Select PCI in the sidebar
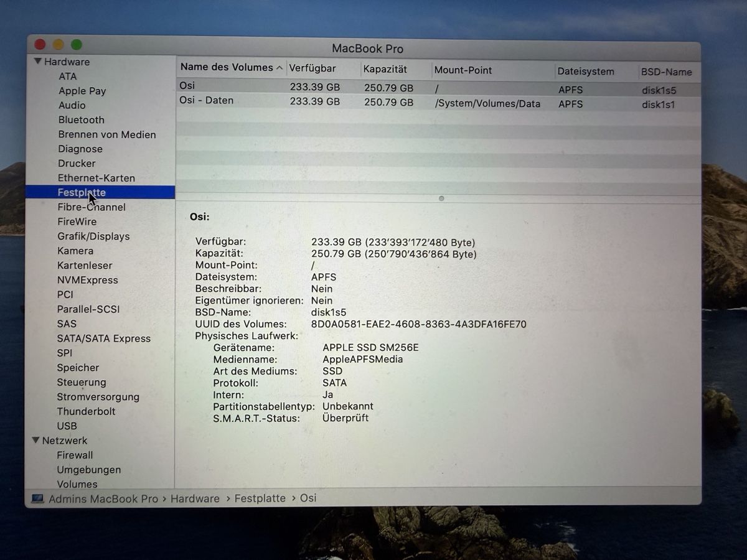The width and height of the screenshot is (747, 560). point(65,294)
